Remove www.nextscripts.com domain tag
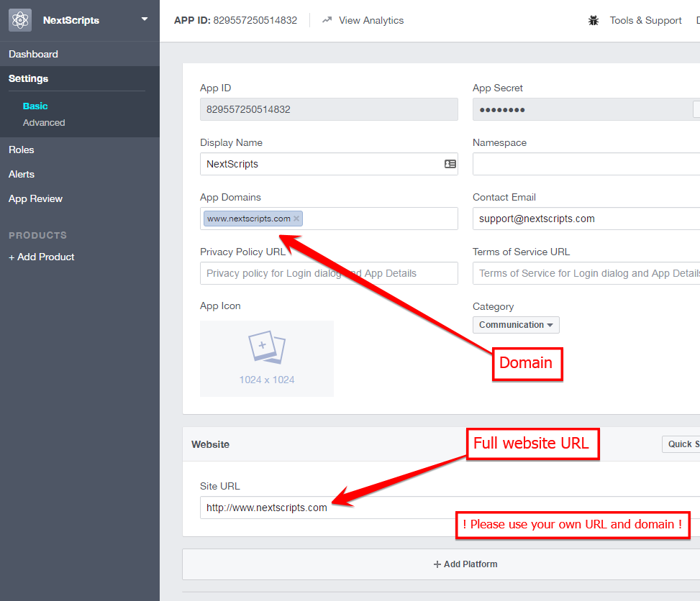The width and height of the screenshot is (700, 601). [x=296, y=219]
